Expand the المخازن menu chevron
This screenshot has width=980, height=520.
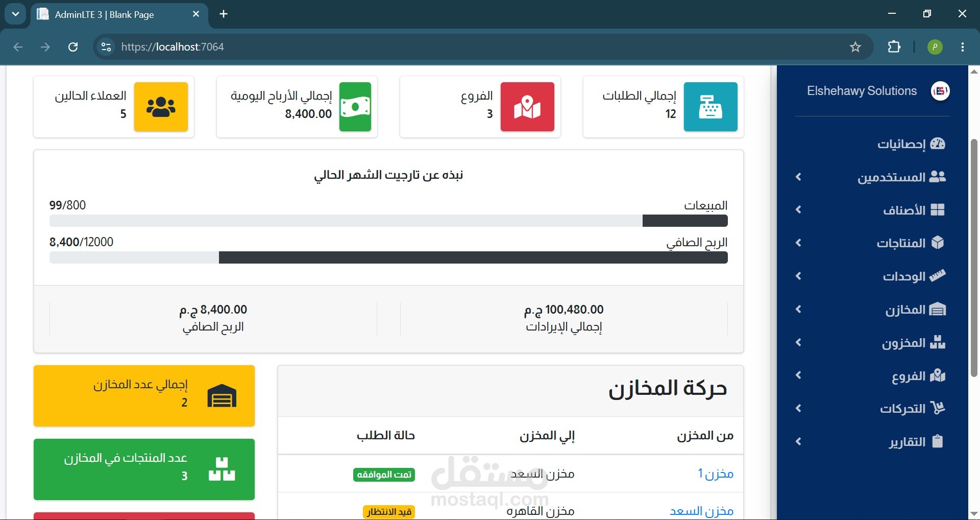click(799, 309)
